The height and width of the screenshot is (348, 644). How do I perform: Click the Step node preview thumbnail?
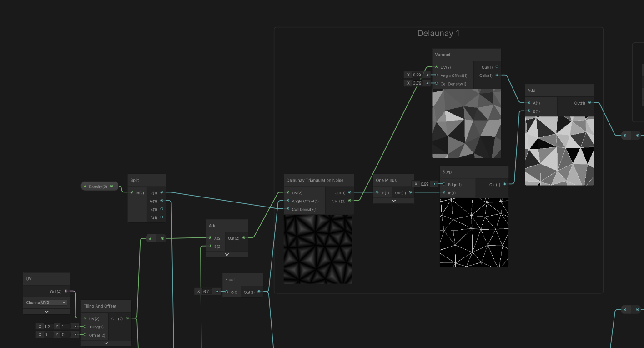pyautogui.click(x=474, y=232)
